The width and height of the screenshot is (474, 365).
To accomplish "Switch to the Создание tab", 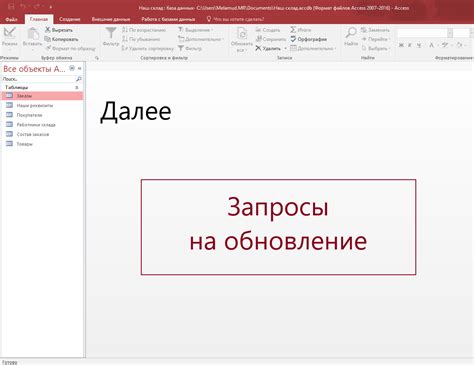I will (x=70, y=19).
